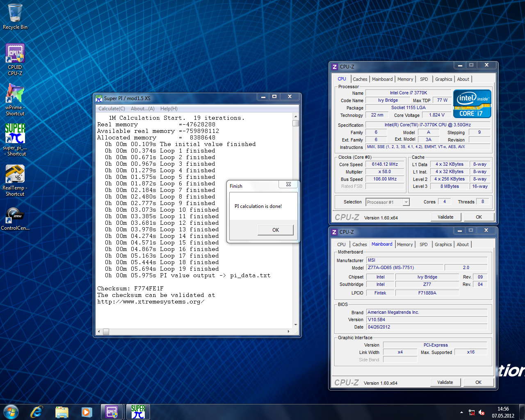Viewport: 525px width, 420px height.
Task: Open Windows Media Player from the taskbar
Action: click(87, 412)
